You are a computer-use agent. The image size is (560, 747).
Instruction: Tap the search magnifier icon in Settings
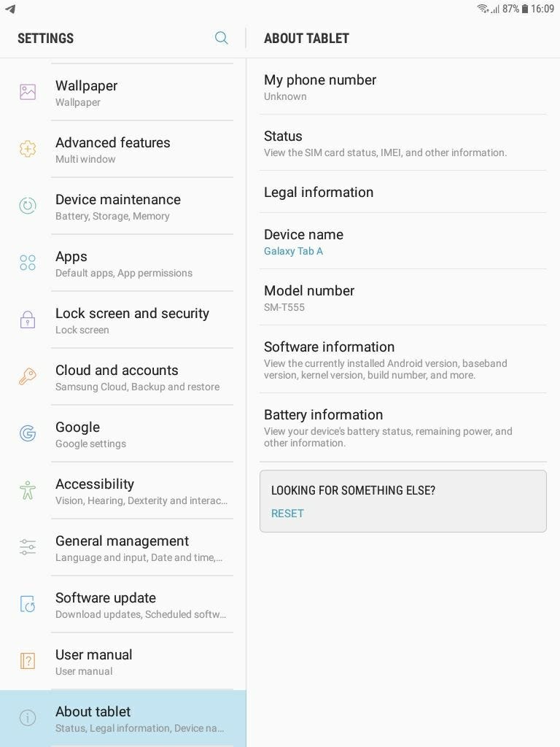[x=222, y=38]
